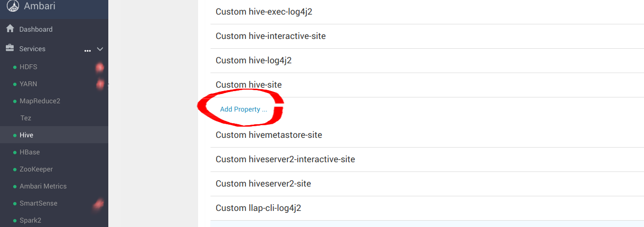Open the Custom hiveserver2-site section
644x227 pixels.
click(263, 184)
